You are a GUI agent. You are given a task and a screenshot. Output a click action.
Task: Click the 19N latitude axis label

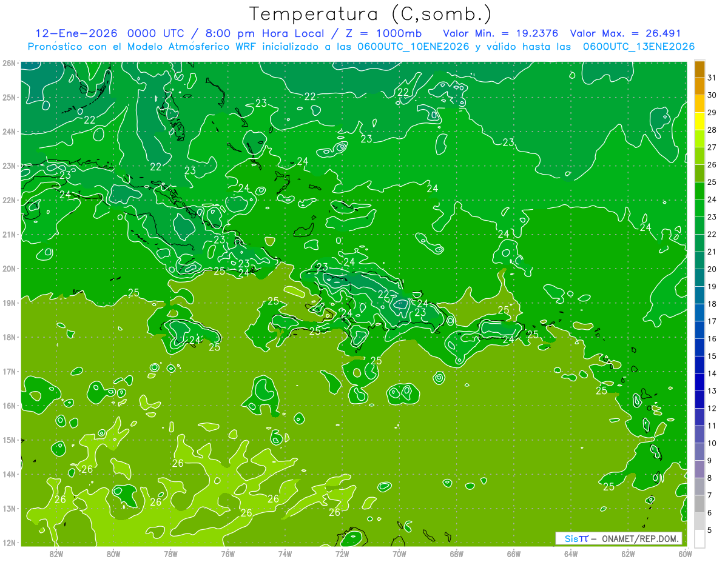(x=8, y=303)
